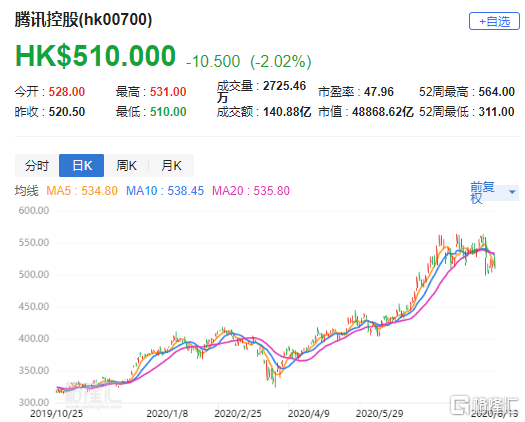Click the 2019/10/25 date axis label
The width and height of the screenshot is (525, 422).
click(x=56, y=414)
